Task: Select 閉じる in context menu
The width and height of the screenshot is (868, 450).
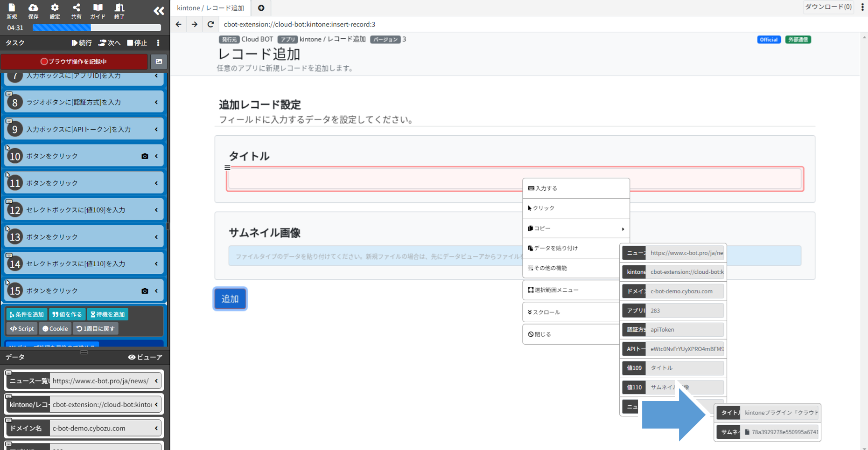Action: coord(572,334)
